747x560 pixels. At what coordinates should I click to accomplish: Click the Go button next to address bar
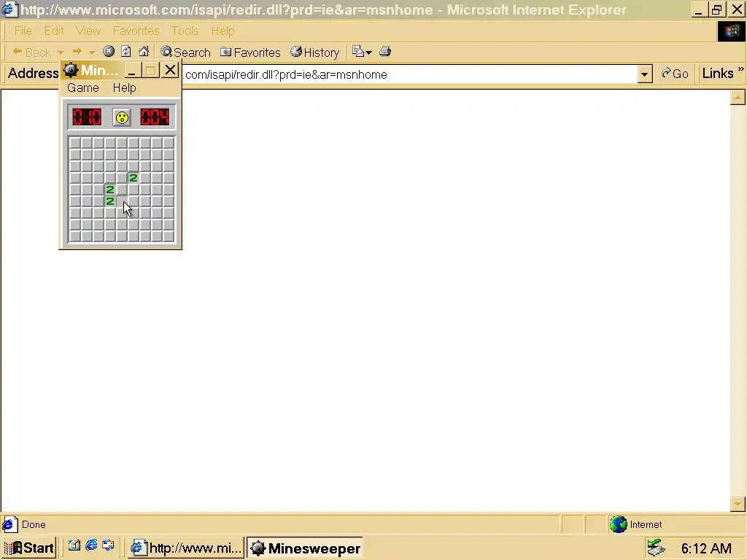675,74
